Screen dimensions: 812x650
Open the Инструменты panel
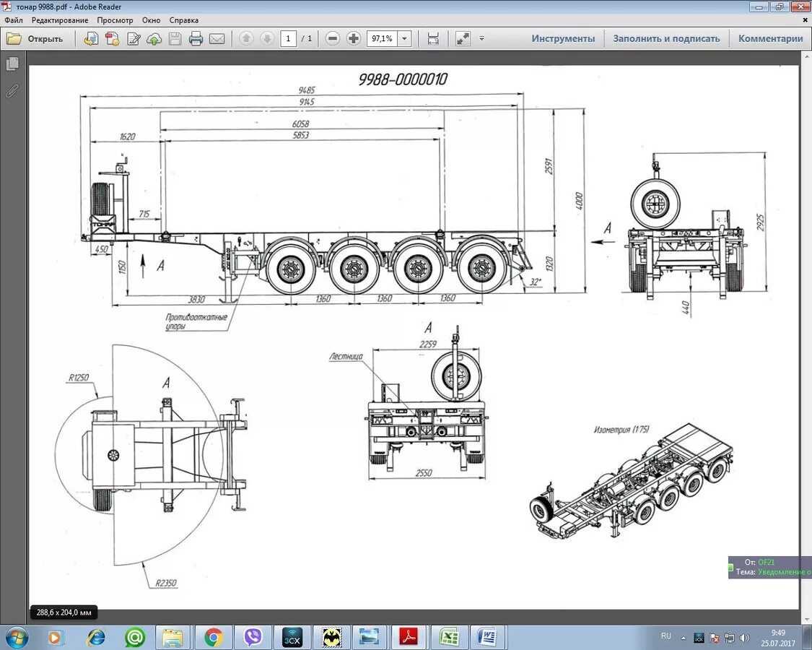click(x=563, y=38)
